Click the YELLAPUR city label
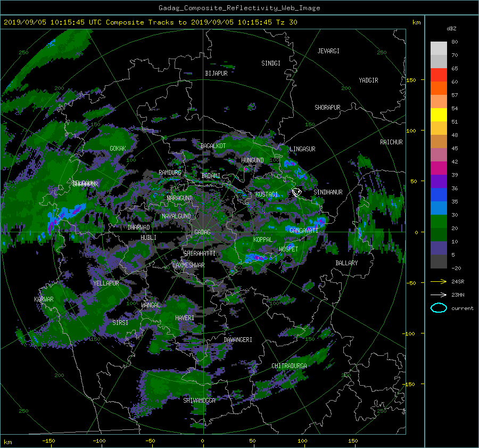Screen dimensions: 479x448 coord(106,283)
